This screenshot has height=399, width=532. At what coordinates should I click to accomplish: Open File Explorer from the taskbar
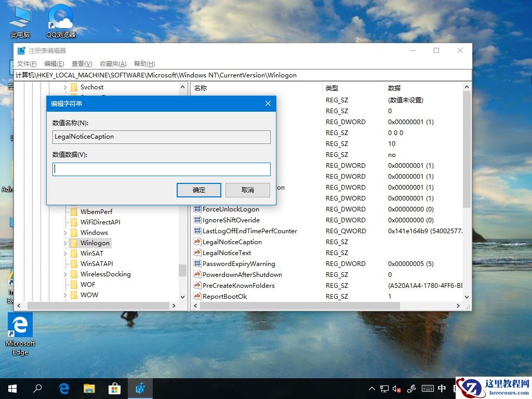click(x=89, y=388)
